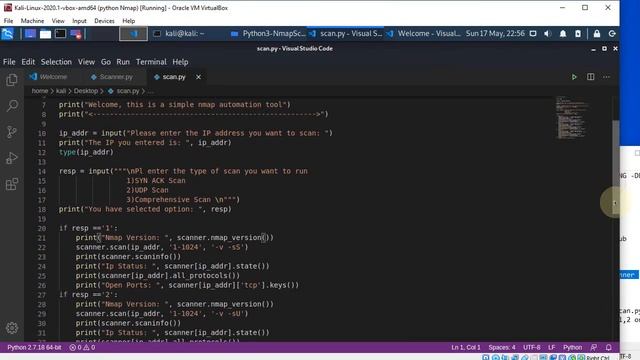Open errors and warnings problems indicator
Image resolution: width=640 pixels, height=360 pixels.
[x=82, y=347]
